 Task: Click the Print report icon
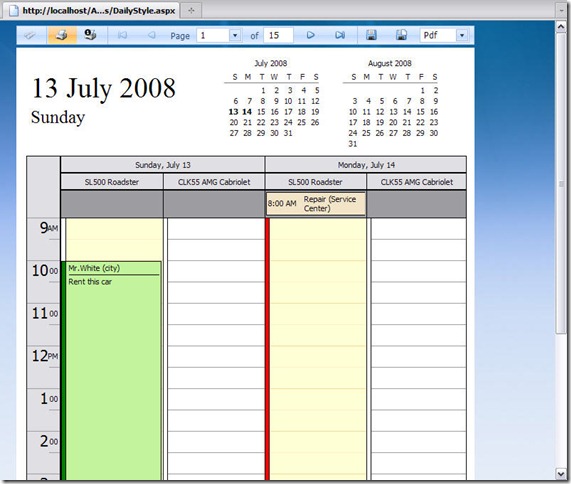click(x=62, y=35)
